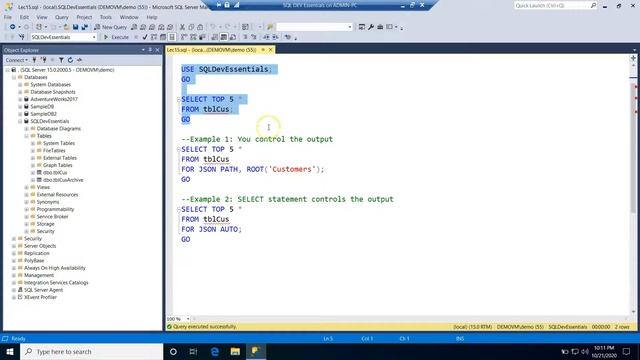The image size is (640, 360).
Task: Click Uncomment selected lines icon
Action: click(253, 37)
